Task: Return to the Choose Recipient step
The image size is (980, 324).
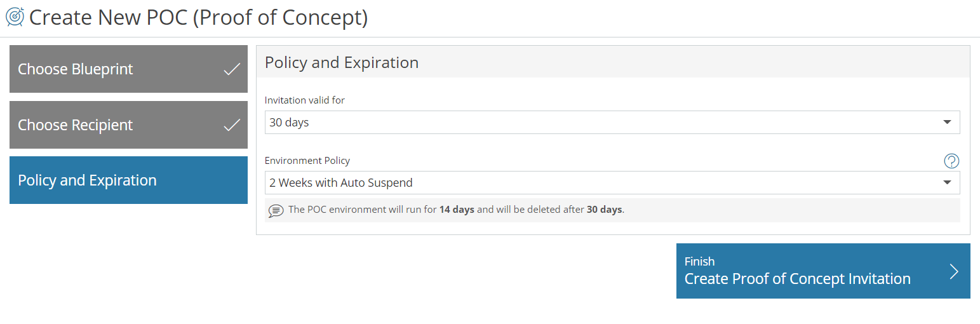Action: (x=128, y=125)
